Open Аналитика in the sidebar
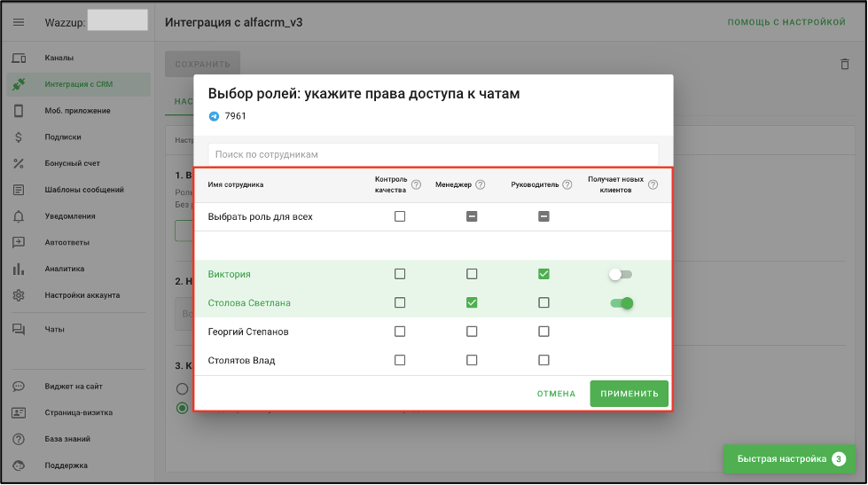 [x=64, y=269]
